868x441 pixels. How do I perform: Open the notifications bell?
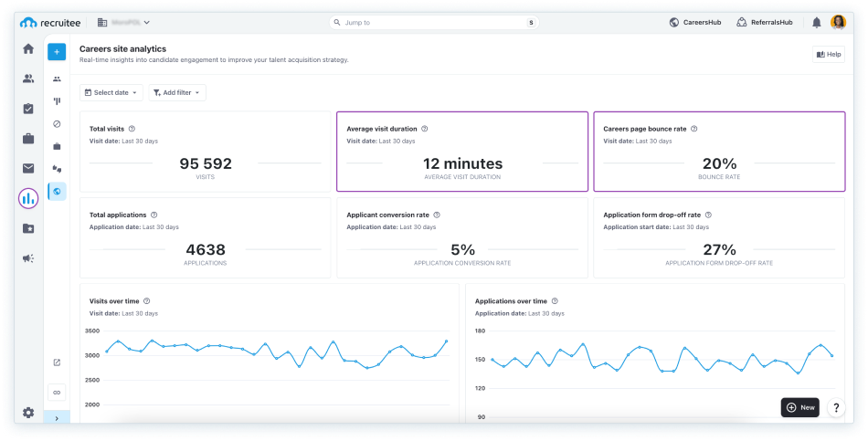(x=816, y=23)
